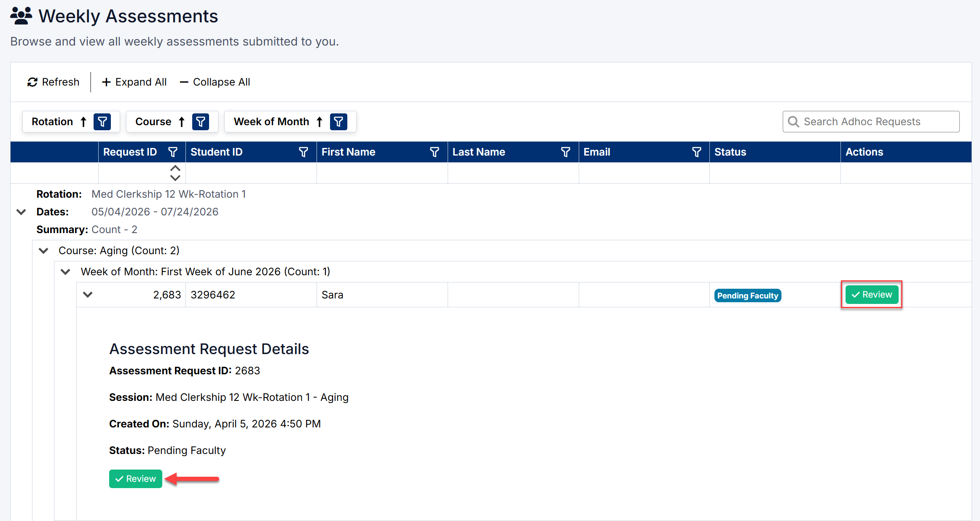980x521 pixels.
Task: Open the Last Name column filter
Action: point(566,152)
